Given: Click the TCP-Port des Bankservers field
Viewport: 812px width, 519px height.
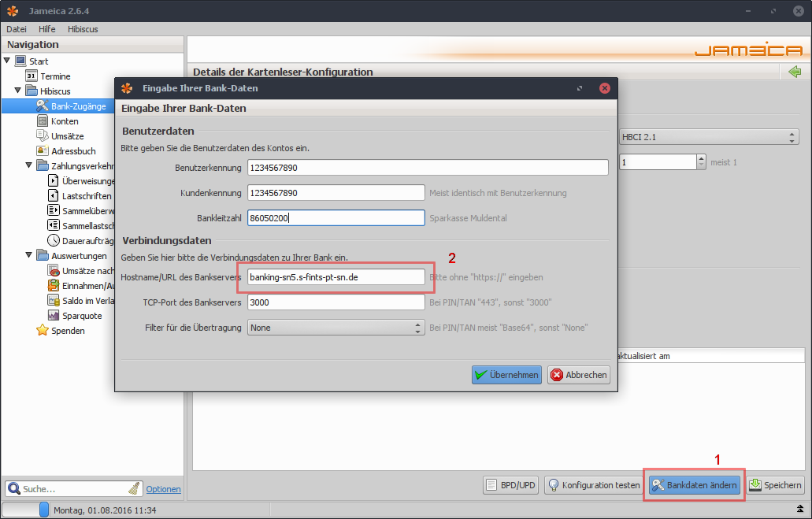Looking at the screenshot, I should pyautogui.click(x=336, y=302).
